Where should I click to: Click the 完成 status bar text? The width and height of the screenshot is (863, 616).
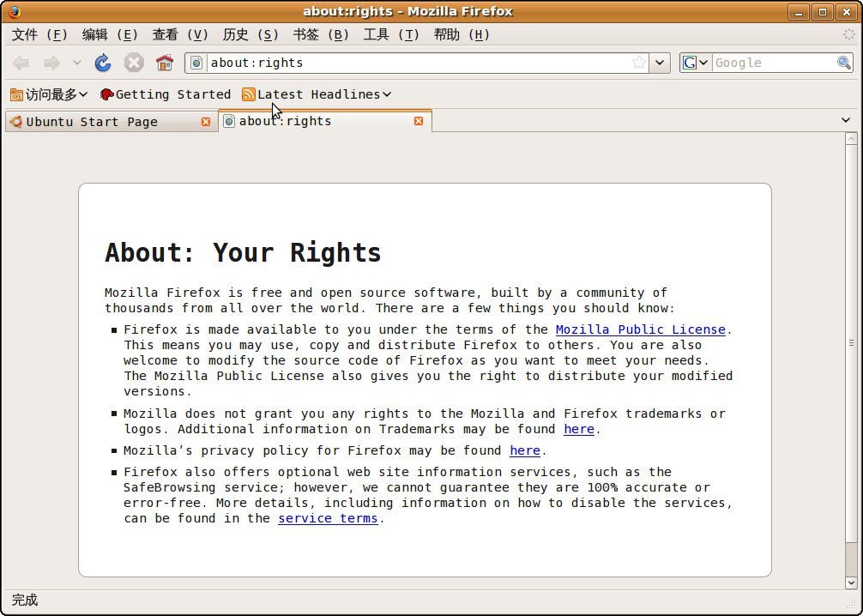pos(25,600)
